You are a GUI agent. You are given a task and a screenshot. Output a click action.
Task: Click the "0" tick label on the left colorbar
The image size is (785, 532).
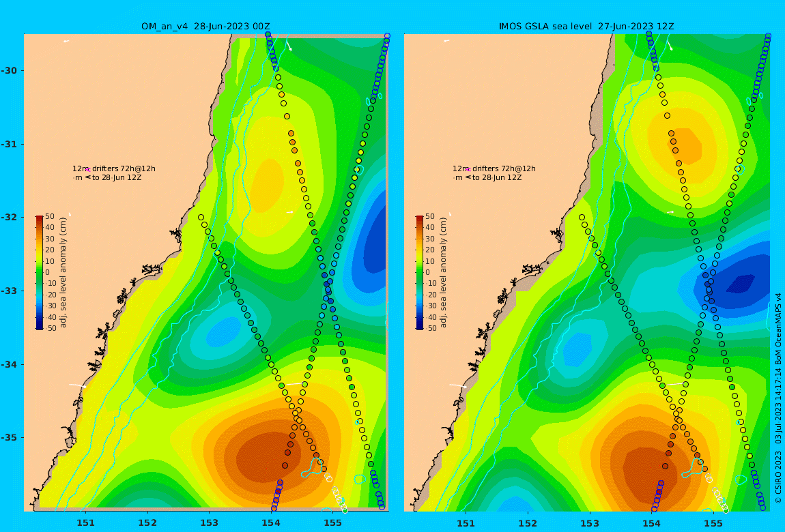[x=48, y=273]
